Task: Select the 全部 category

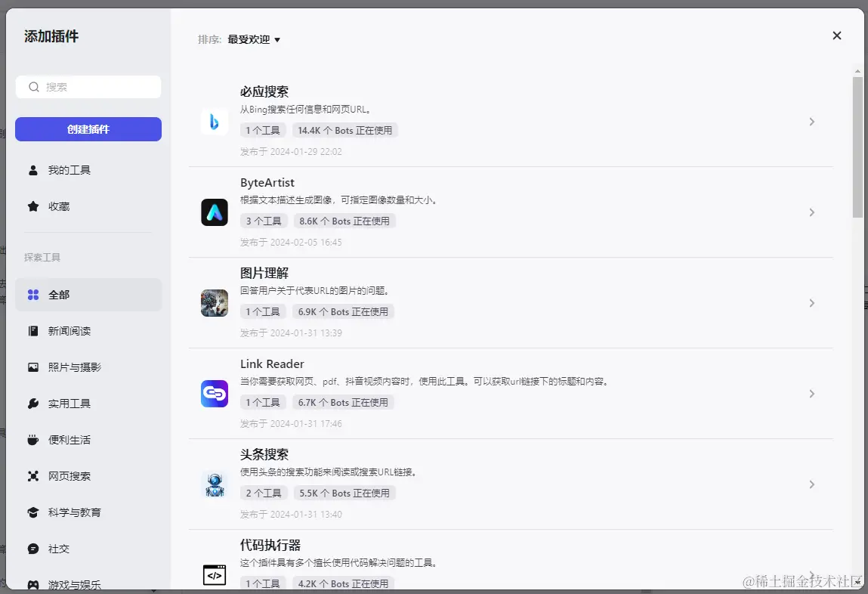Action: pyautogui.click(x=88, y=295)
